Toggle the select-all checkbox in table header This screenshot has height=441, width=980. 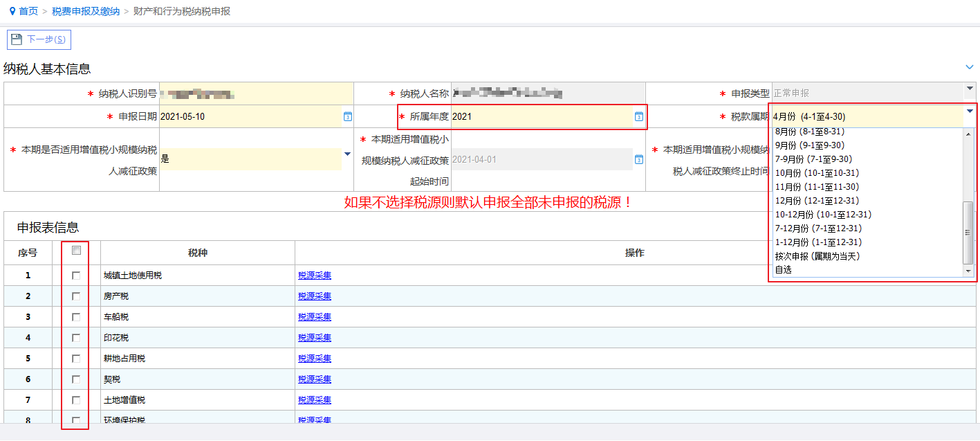(x=76, y=251)
